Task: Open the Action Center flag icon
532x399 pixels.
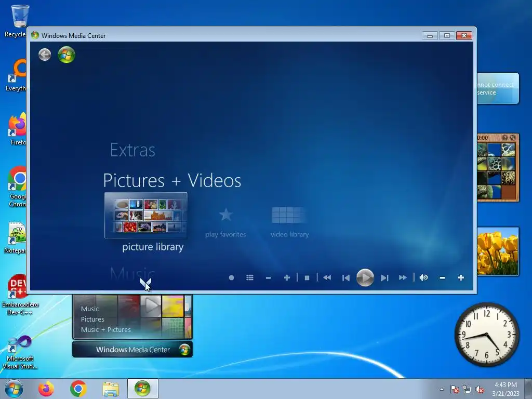Action: click(455, 389)
